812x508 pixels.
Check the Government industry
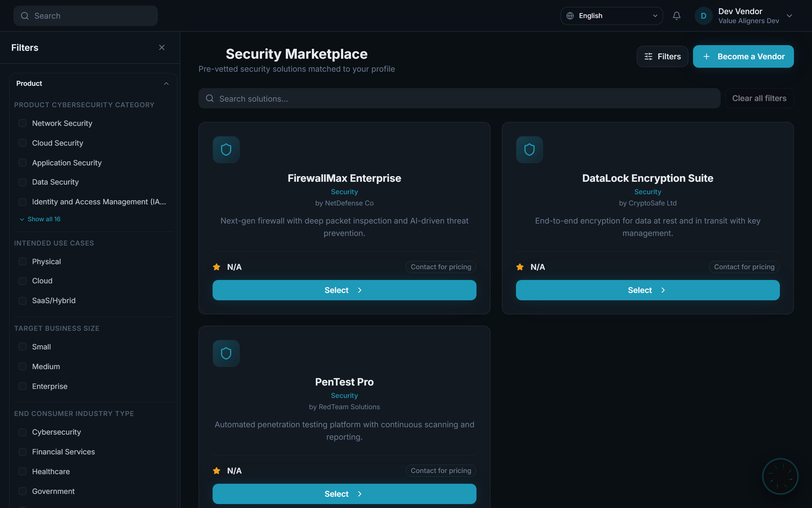[x=23, y=491]
